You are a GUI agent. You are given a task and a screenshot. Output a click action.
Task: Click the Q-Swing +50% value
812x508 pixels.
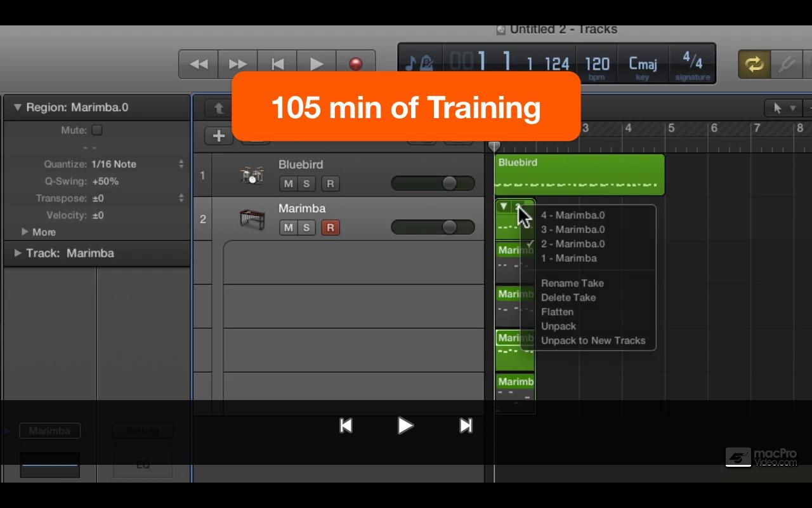(105, 181)
